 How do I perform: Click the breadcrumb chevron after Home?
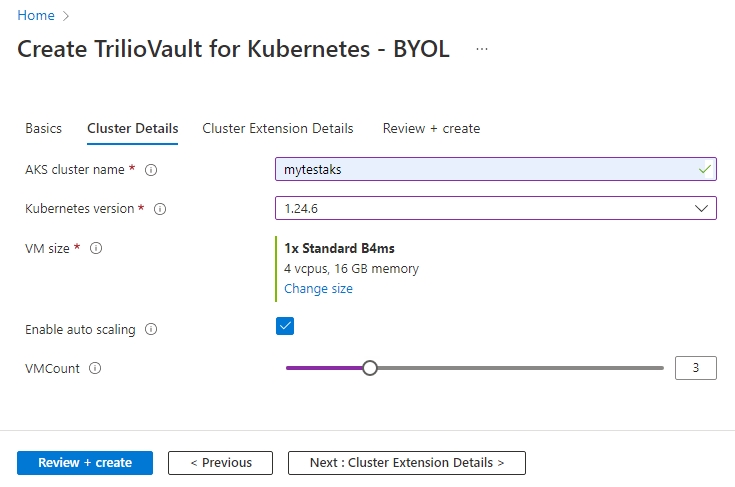67,16
